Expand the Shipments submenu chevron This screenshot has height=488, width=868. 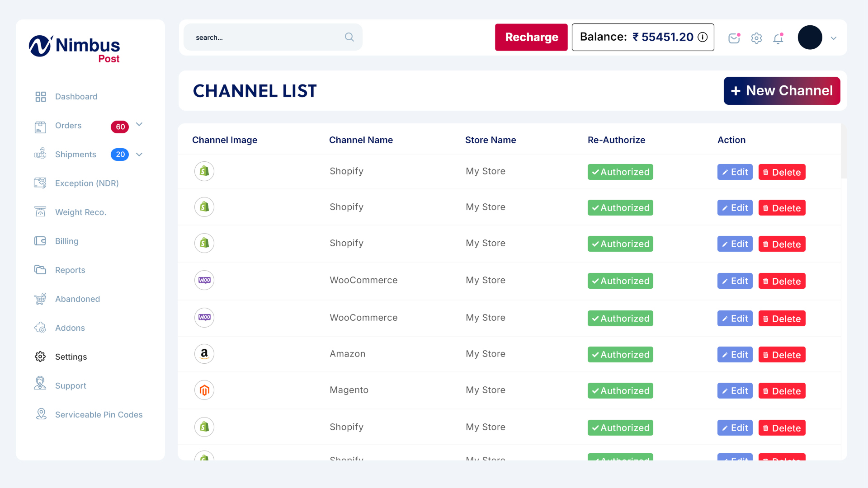tap(139, 155)
